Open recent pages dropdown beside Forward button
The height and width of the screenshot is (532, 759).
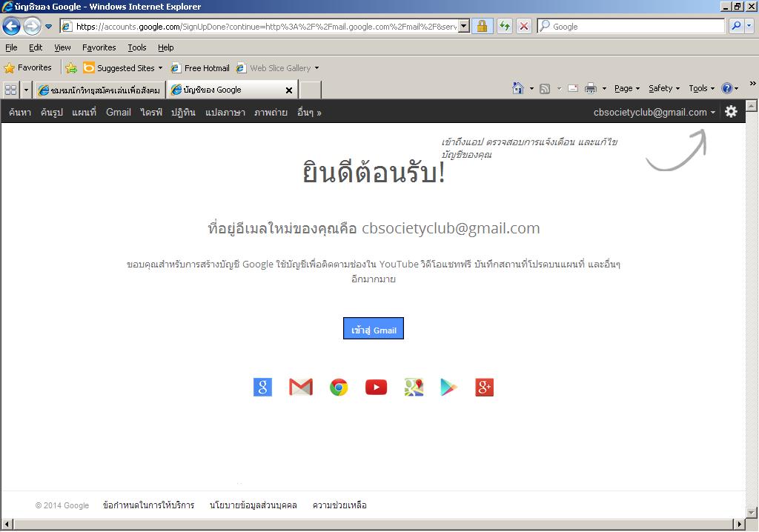click(x=48, y=27)
